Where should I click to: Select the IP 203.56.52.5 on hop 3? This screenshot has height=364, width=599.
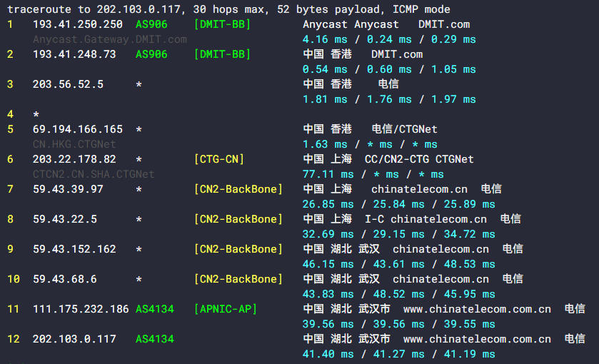68,84
